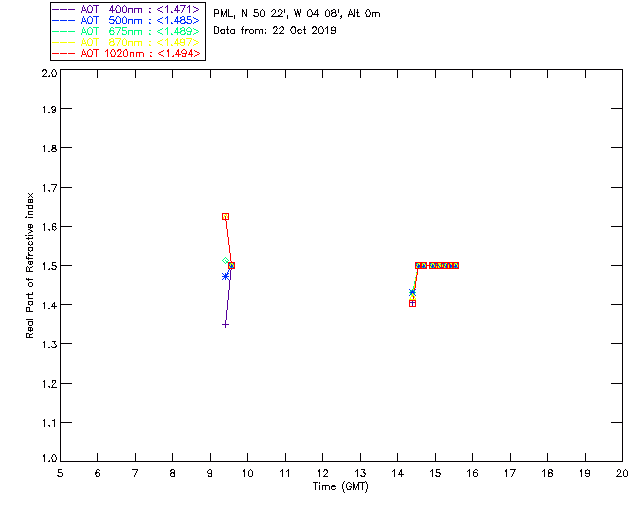The height and width of the screenshot is (512, 640).
Task: Click the y-axis tick label 1.2
Action: [x=49, y=383]
